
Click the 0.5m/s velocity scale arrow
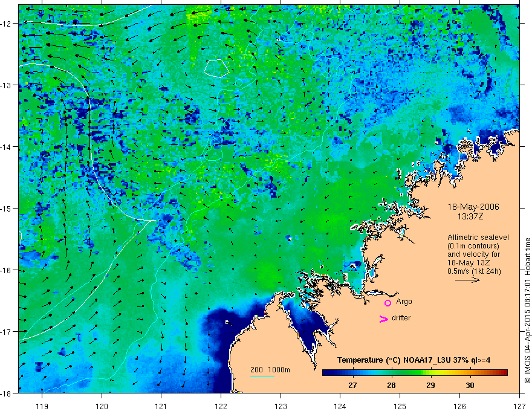click(x=467, y=280)
